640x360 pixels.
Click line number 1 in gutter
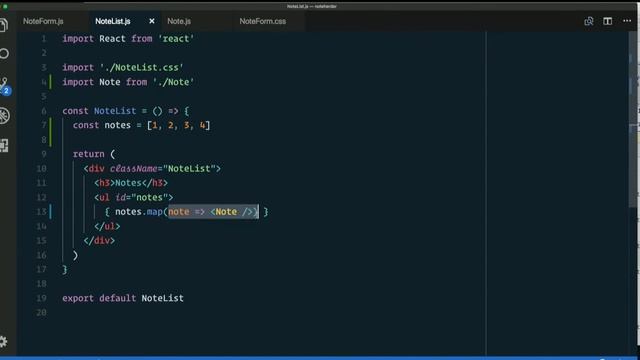click(x=44, y=39)
